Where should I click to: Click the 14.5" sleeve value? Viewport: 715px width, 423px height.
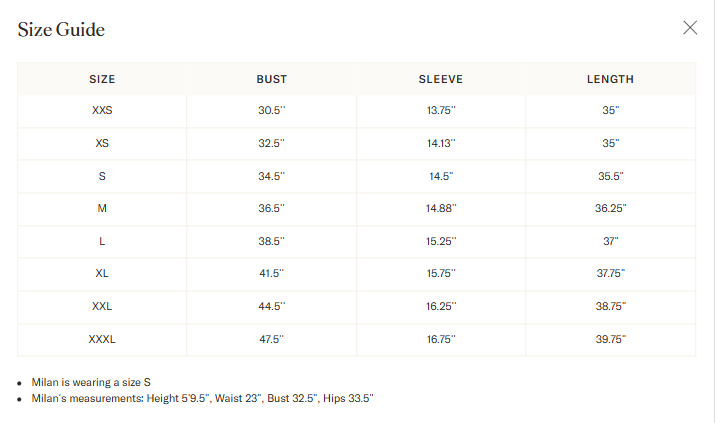click(441, 176)
